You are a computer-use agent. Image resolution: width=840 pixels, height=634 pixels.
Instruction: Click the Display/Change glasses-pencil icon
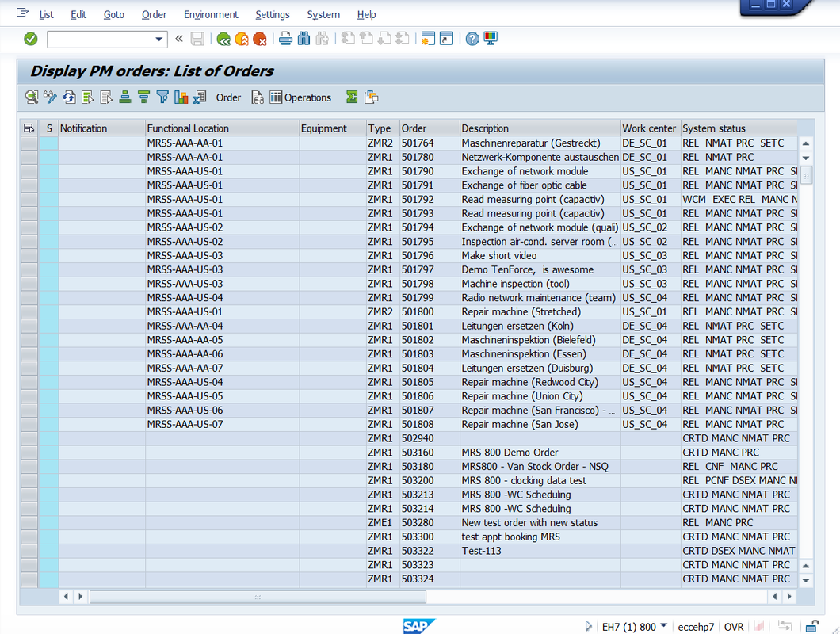coord(51,97)
